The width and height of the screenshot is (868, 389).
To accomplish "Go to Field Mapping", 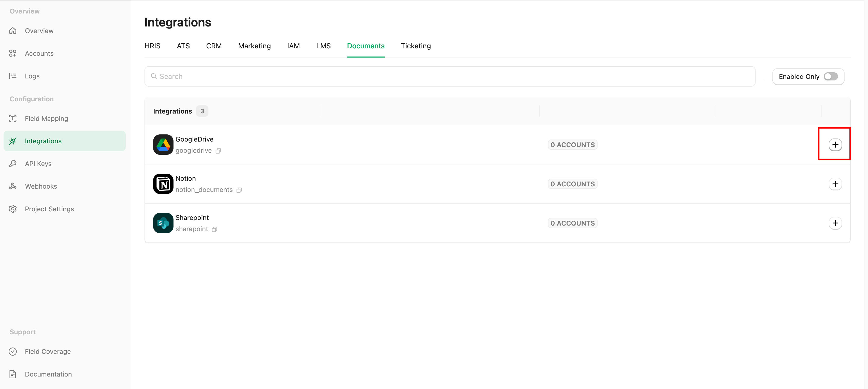I will (x=47, y=118).
